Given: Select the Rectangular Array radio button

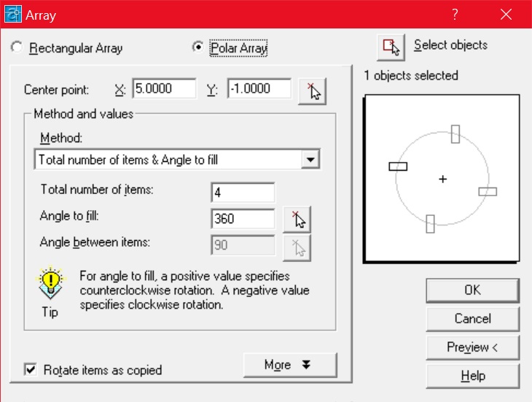Looking at the screenshot, I should (x=17, y=48).
